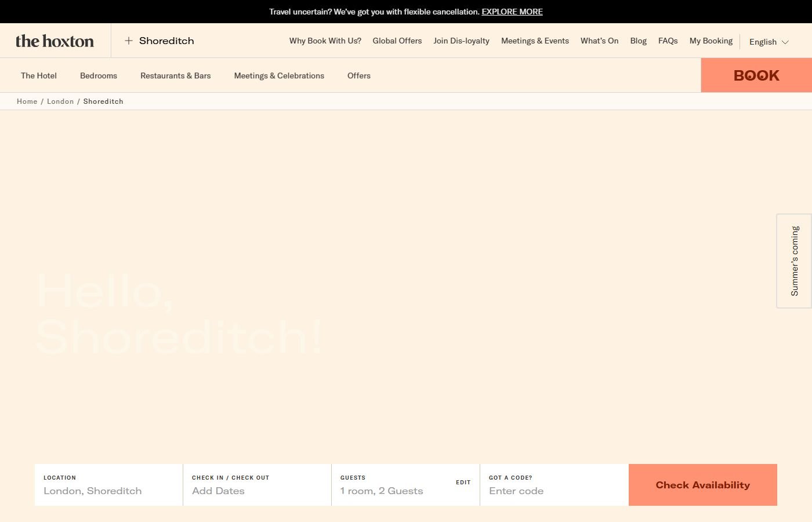Select The Hotel menu item
The width and height of the screenshot is (812, 522).
point(39,75)
